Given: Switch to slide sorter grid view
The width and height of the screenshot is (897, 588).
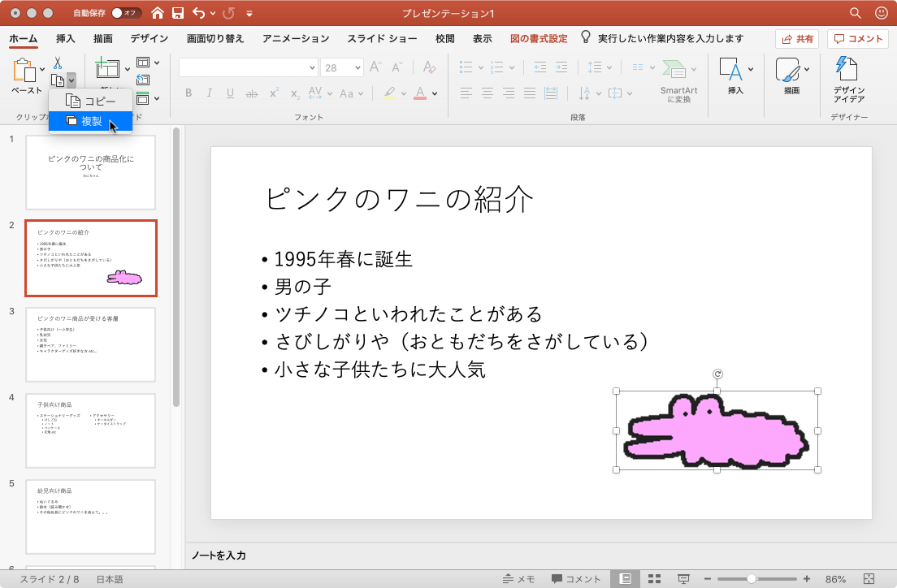Looking at the screenshot, I should pos(654,579).
